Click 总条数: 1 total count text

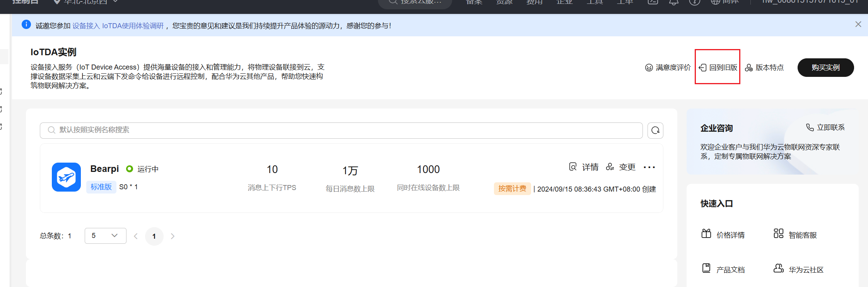tap(55, 236)
